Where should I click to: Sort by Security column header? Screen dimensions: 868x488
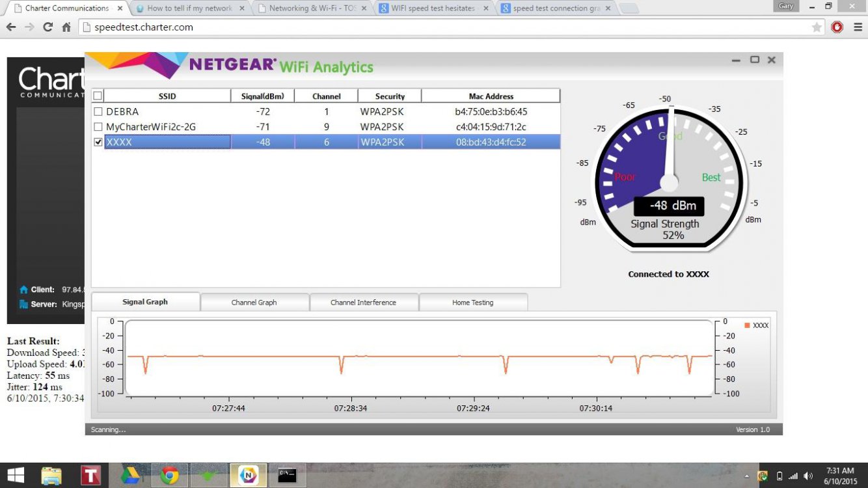point(390,96)
